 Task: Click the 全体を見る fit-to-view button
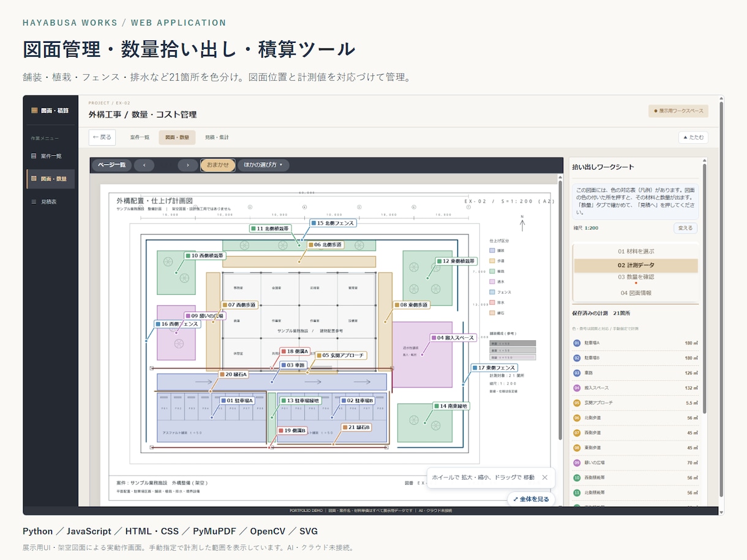point(531,499)
